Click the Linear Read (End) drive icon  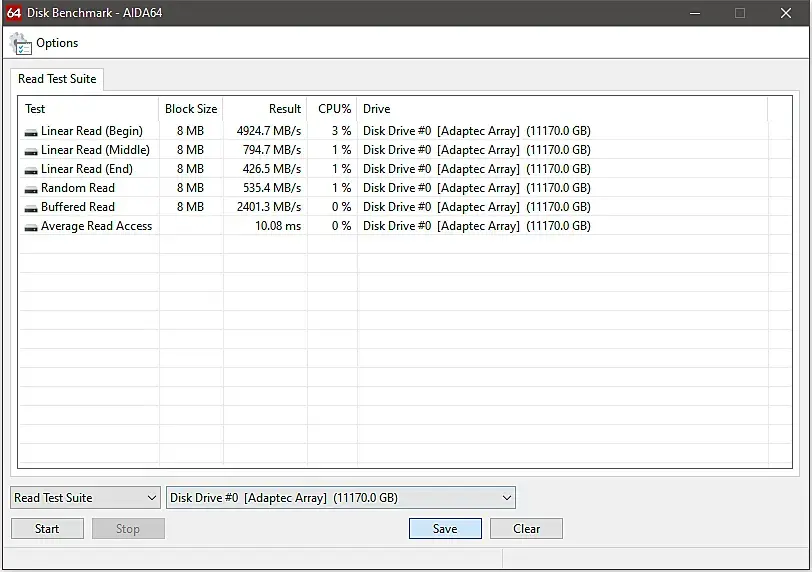31,170
